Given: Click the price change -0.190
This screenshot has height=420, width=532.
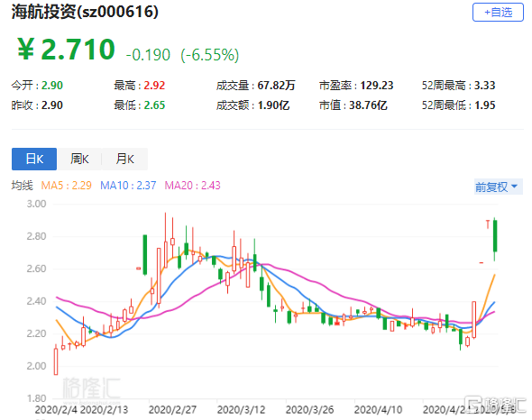Looking at the screenshot, I should click(148, 55).
